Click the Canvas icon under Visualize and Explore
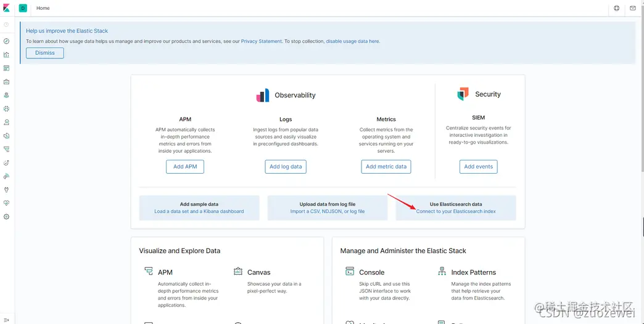644x324 pixels. [238, 270]
